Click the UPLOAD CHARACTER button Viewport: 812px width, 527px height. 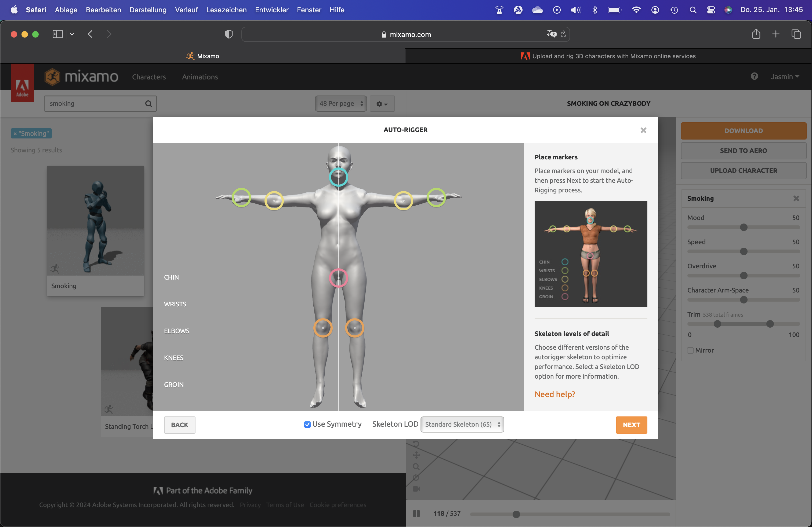pyautogui.click(x=744, y=170)
